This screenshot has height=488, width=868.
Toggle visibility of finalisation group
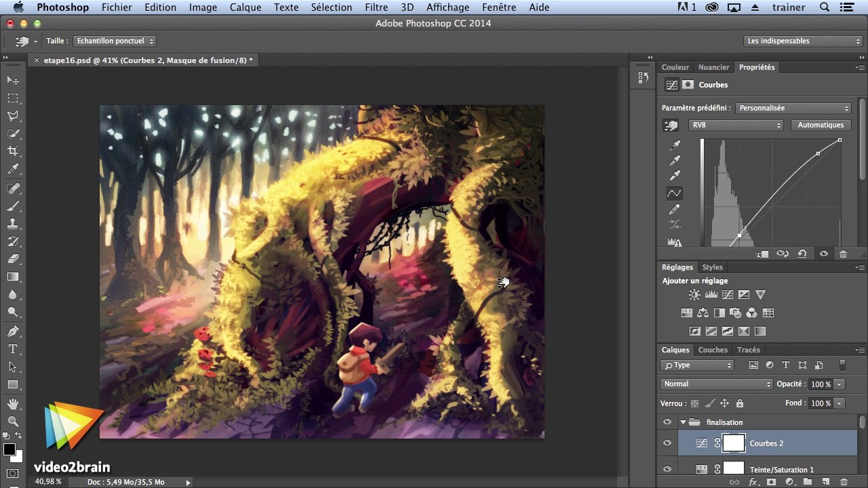click(x=667, y=422)
